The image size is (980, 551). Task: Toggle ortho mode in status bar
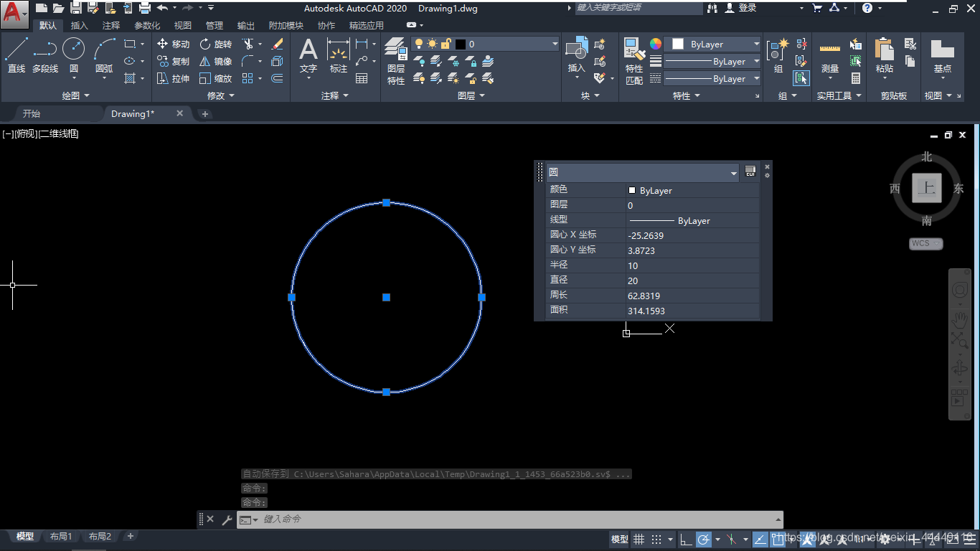[686, 539]
